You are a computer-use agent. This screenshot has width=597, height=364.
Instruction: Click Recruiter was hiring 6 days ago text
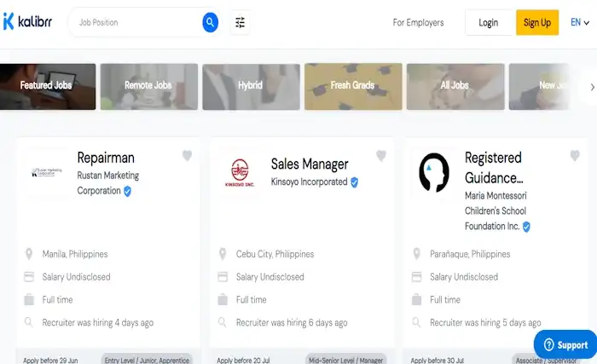click(292, 323)
